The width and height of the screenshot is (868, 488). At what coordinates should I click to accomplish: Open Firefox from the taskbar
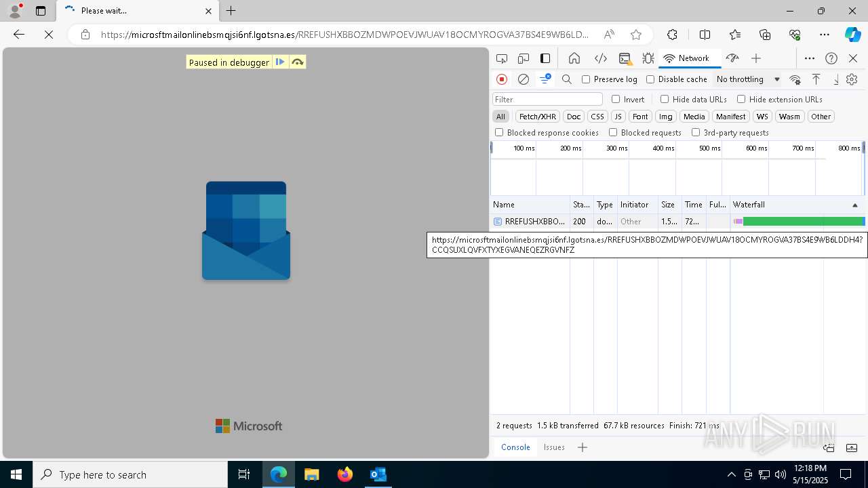pos(345,474)
